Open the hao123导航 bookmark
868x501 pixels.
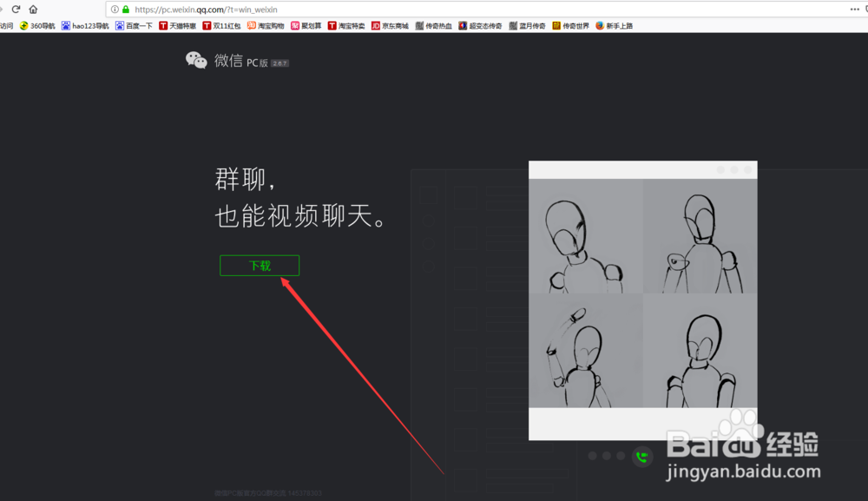point(85,25)
